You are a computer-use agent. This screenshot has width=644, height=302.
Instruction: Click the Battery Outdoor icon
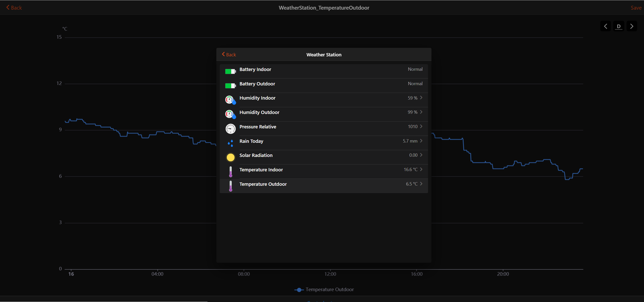click(230, 86)
